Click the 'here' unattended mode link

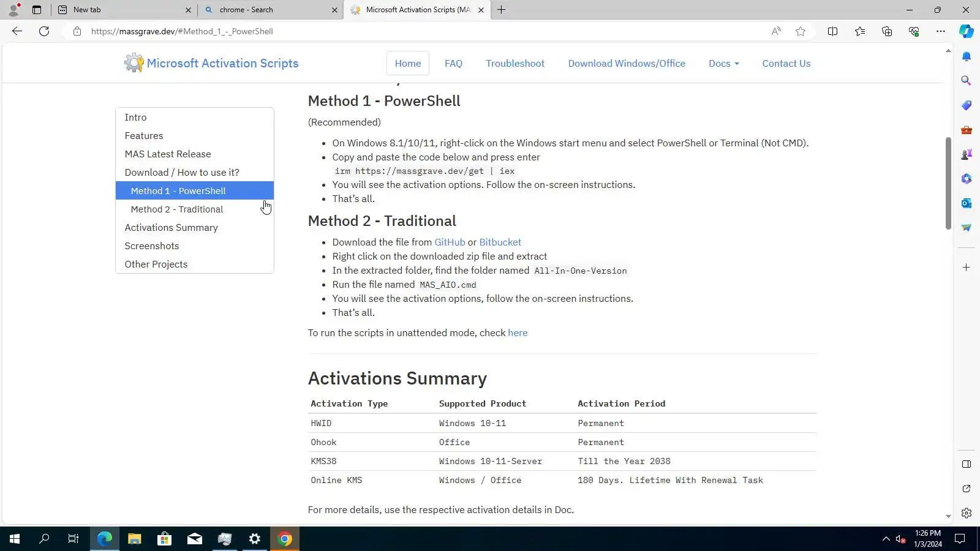coord(518,333)
